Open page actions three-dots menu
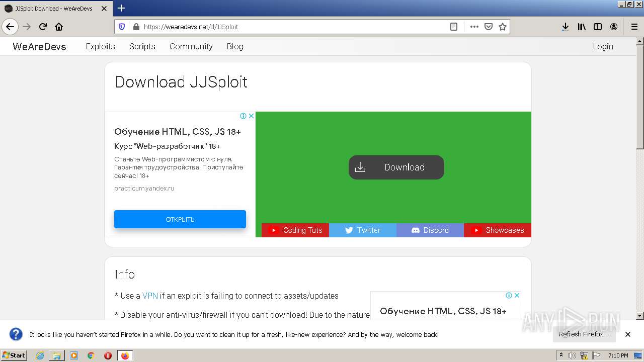This screenshot has height=362, width=644. (474, 27)
